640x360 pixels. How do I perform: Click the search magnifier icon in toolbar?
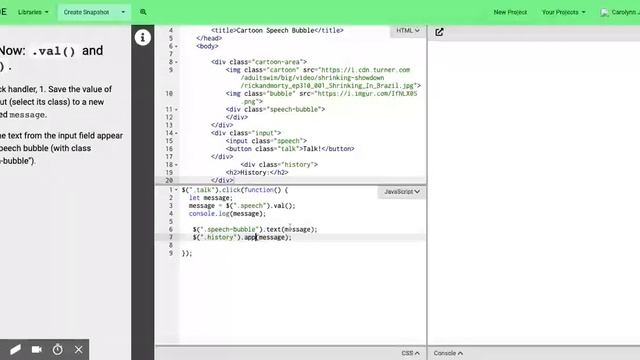[143, 12]
